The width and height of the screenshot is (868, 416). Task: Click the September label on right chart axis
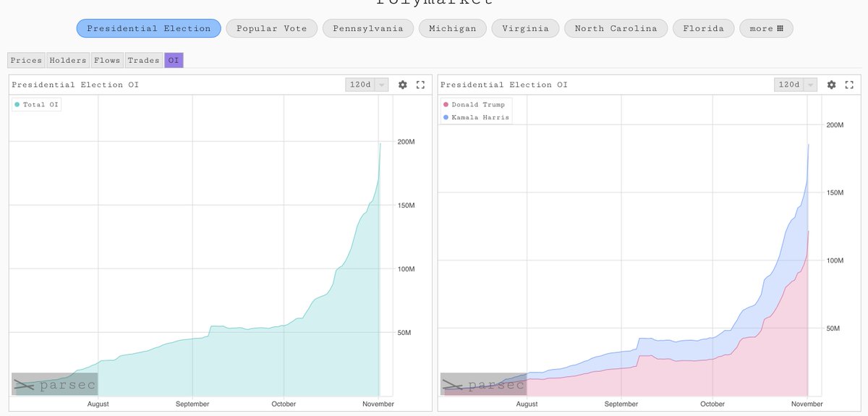pyautogui.click(x=621, y=404)
